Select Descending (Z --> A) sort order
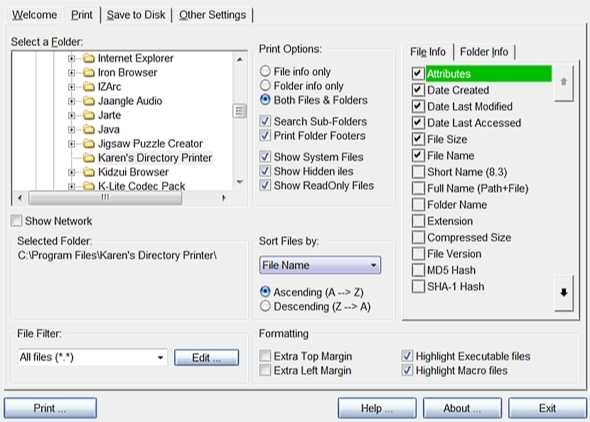The height and width of the screenshot is (422, 590). click(265, 306)
